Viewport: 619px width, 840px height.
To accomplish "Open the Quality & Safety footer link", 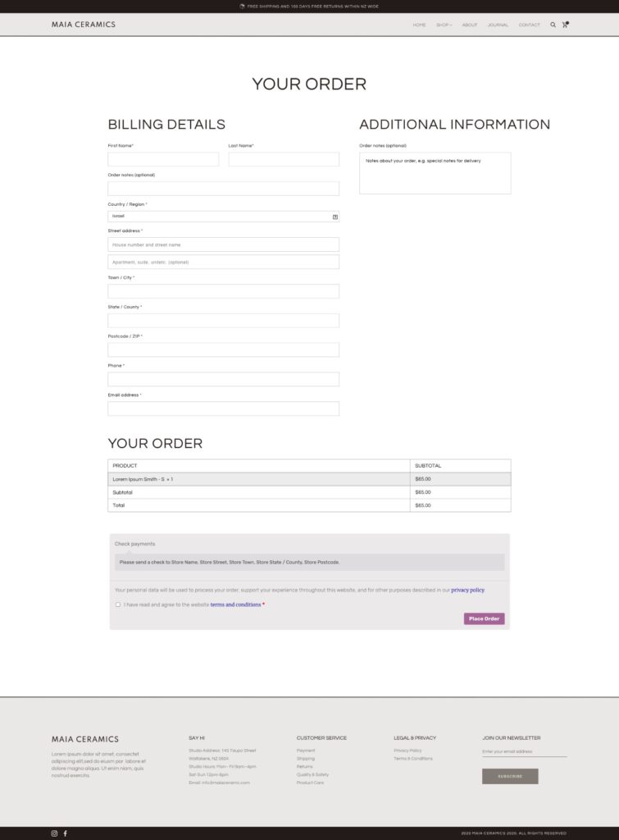I will pos(312,774).
